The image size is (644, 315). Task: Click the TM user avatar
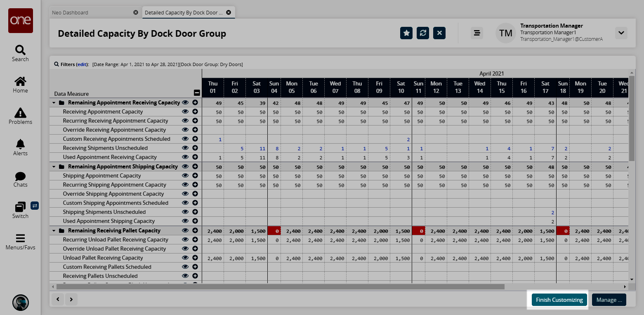[x=506, y=33]
